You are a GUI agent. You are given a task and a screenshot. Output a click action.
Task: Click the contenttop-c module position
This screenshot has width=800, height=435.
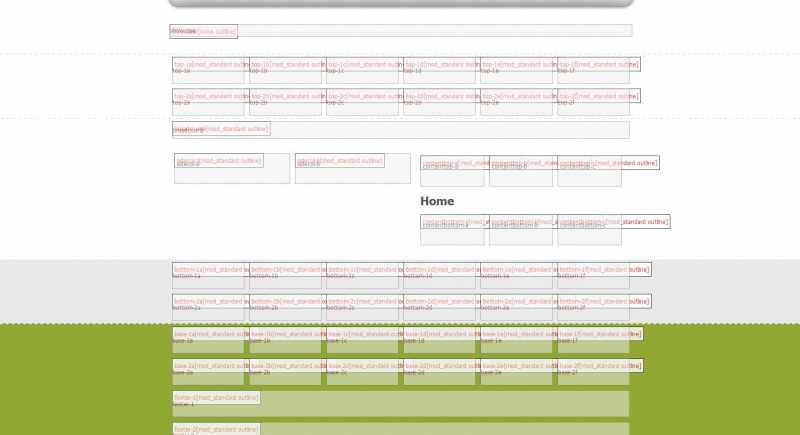tap(589, 171)
